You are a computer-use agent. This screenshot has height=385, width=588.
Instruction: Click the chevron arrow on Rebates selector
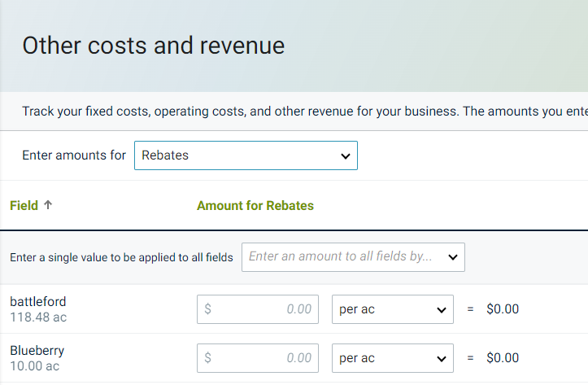(x=345, y=155)
